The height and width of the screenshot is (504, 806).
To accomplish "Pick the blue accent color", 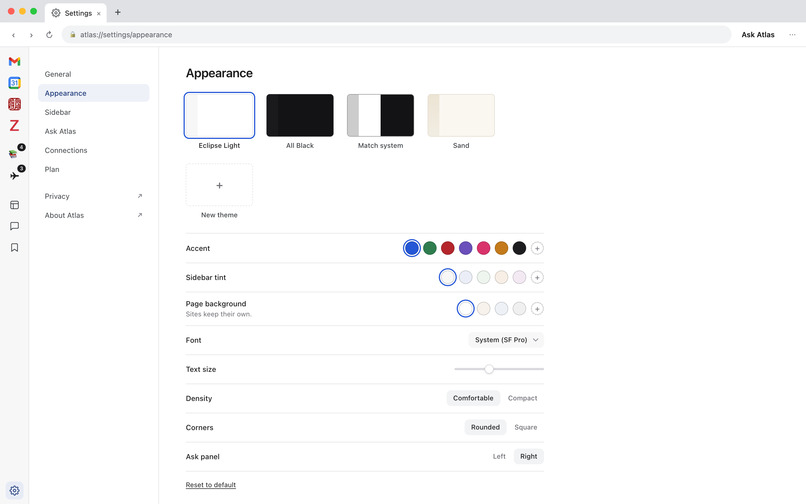I will [412, 248].
